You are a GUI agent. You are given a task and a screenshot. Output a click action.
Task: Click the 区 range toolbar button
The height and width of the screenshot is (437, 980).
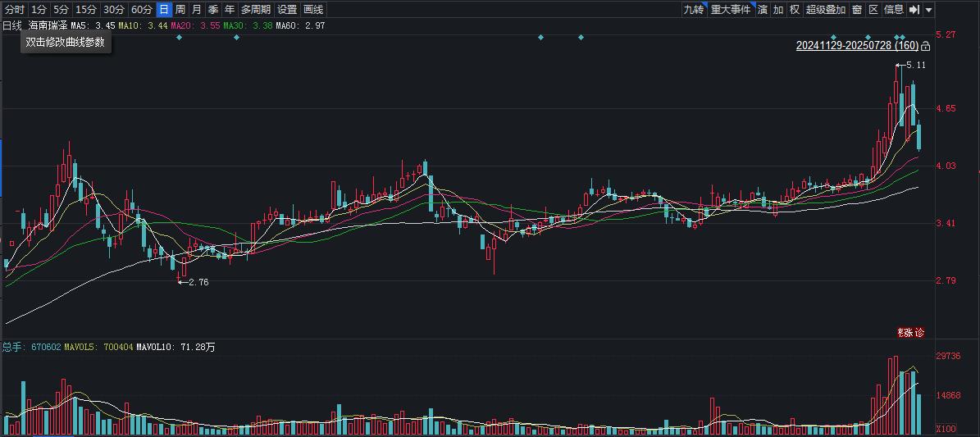[873, 9]
